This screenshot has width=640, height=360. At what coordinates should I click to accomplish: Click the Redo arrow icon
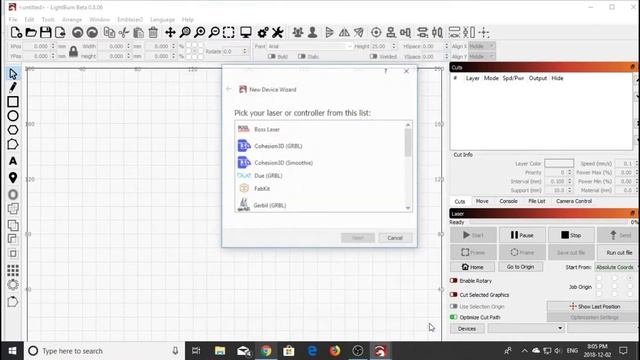tap(92, 32)
